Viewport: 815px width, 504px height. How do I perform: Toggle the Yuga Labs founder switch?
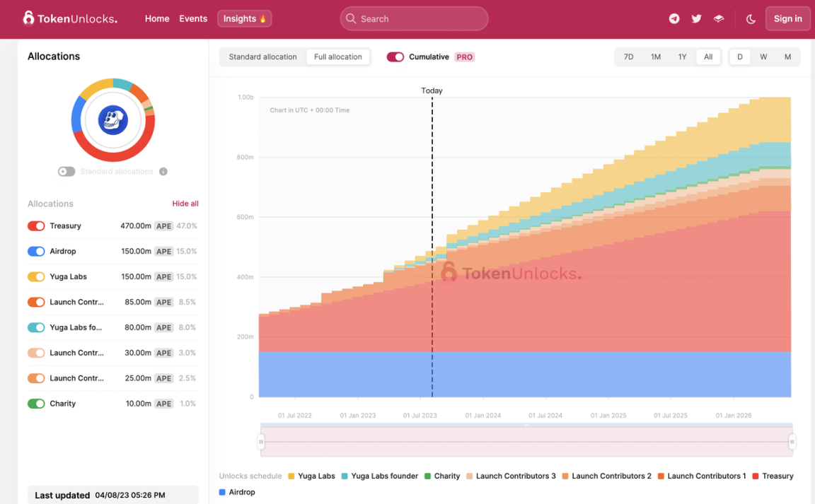pyautogui.click(x=36, y=327)
